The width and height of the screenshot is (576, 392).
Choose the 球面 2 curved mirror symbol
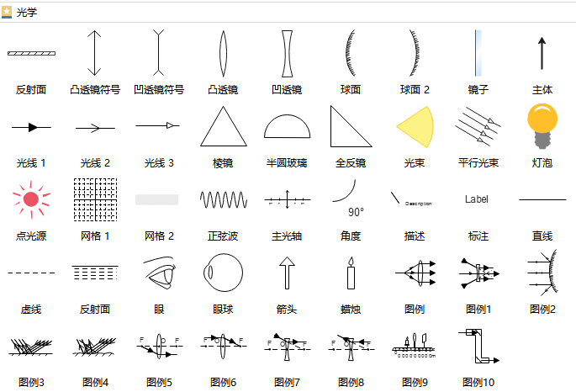pyautogui.click(x=415, y=53)
